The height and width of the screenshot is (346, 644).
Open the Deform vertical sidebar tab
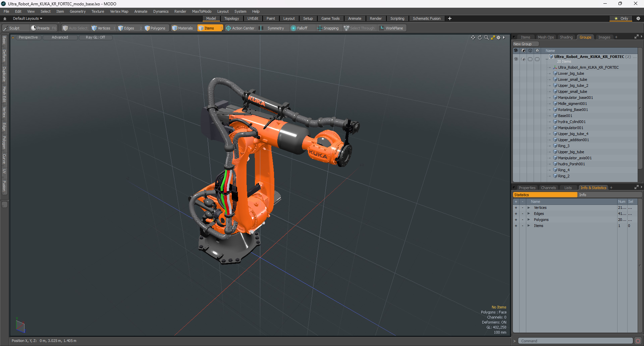click(4, 56)
